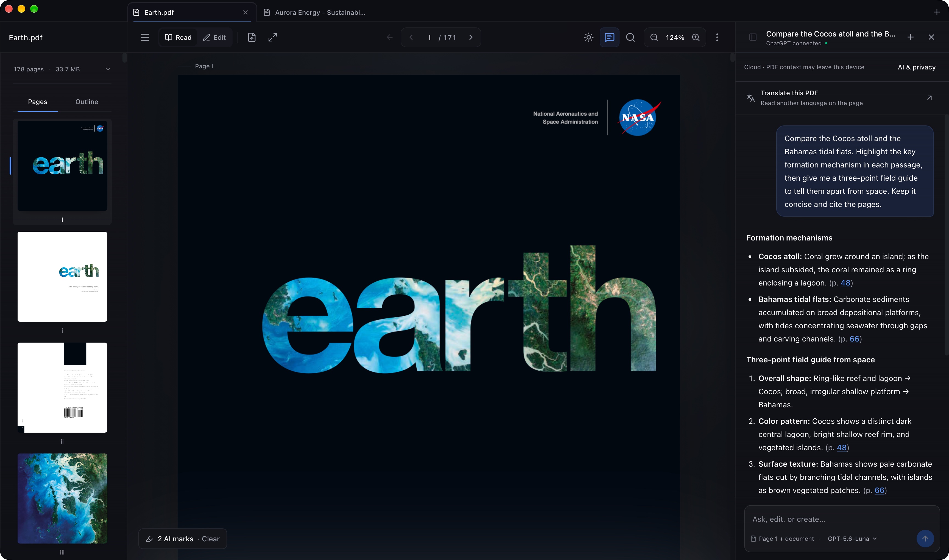949x560 pixels.
Task: Click the 'ChatGPT connected' status
Action: (794, 43)
